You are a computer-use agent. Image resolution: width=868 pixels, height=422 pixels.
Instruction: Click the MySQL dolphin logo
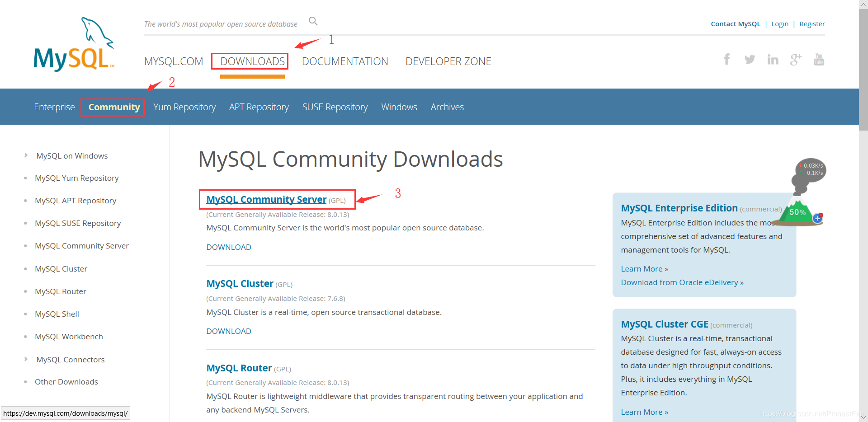click(x=74, y=44)
